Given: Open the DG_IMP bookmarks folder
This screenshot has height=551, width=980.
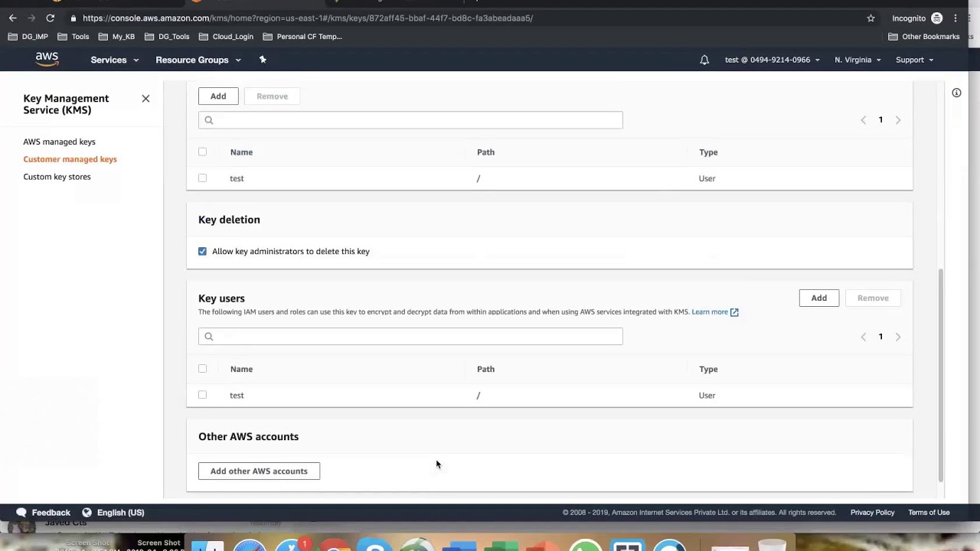Looking at the screenshot, I should pos(28,37).
